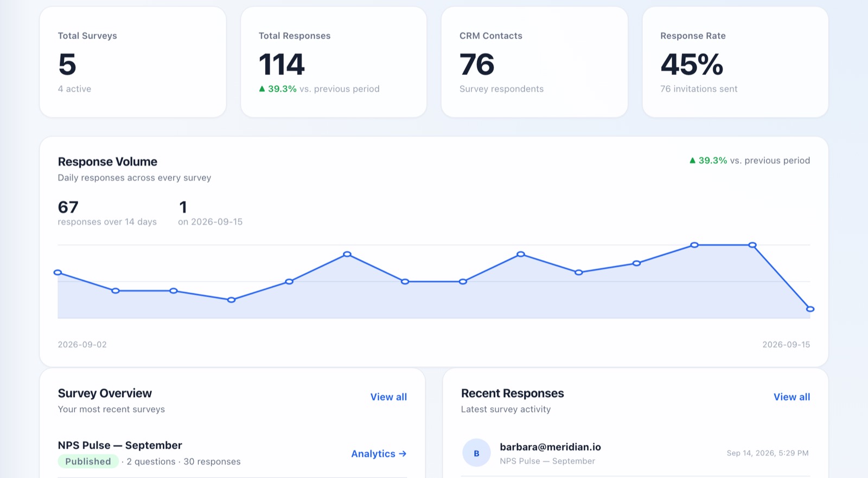The width and height of the screenshot is (868, 478).
Task: Click the Response Volume heading
Action: coord(107,162)
